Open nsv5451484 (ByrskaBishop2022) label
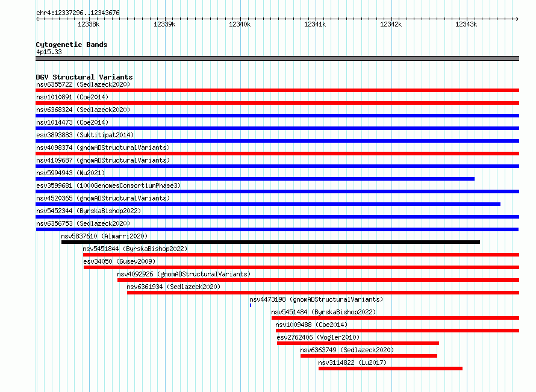Screen dimensions: 536x392 [323, 312]
